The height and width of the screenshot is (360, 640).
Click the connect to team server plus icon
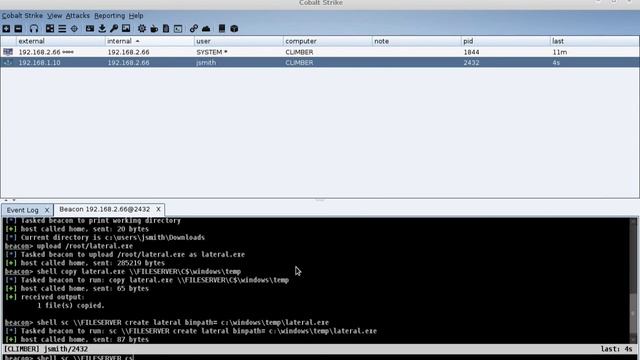6,29
